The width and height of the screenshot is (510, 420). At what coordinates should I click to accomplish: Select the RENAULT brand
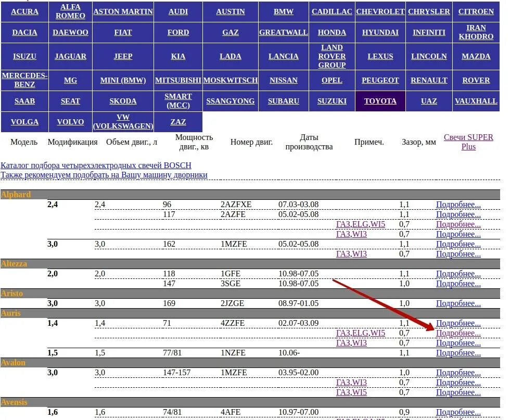[429, 80]
